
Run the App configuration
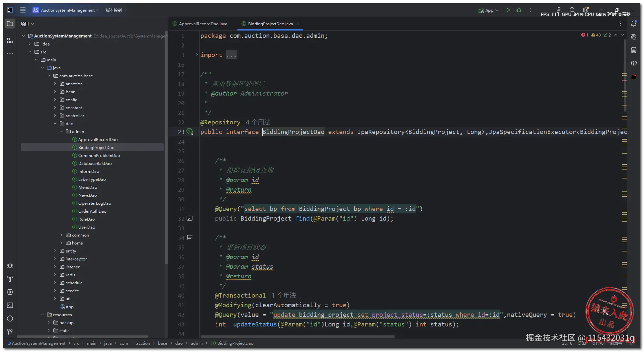click(507, 10)
